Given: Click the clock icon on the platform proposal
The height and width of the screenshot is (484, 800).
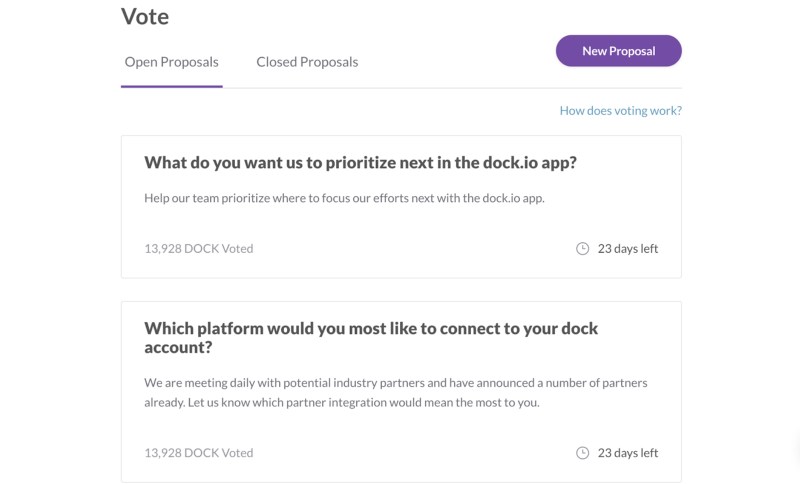Looking at the screenshot, I should pos(583,452).
